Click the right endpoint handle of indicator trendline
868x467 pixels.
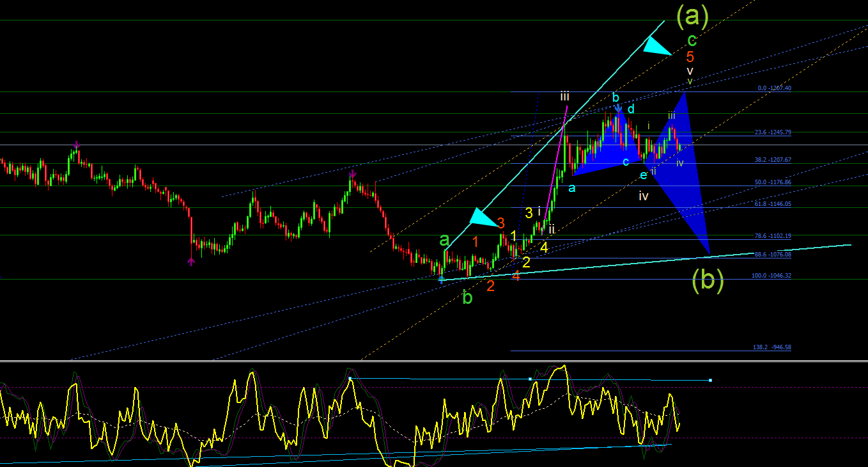[x=711, y=381]
